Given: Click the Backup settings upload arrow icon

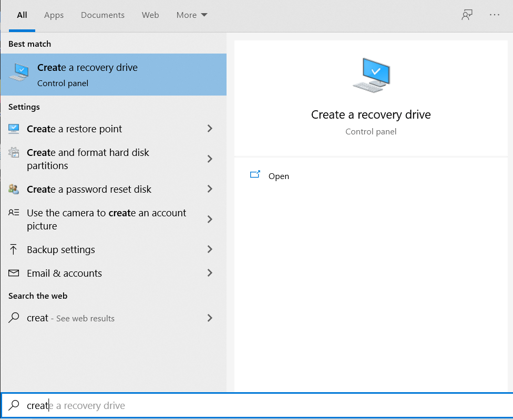Looking at the screenshot, I should click(x=14, y=250).
